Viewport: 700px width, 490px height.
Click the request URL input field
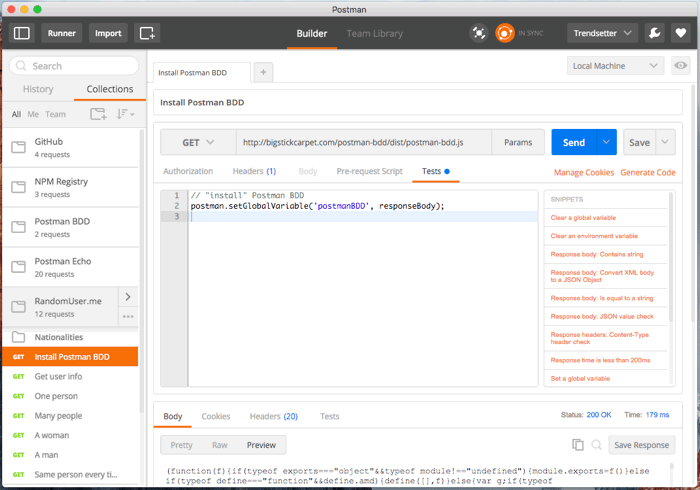tap(364, 142)
